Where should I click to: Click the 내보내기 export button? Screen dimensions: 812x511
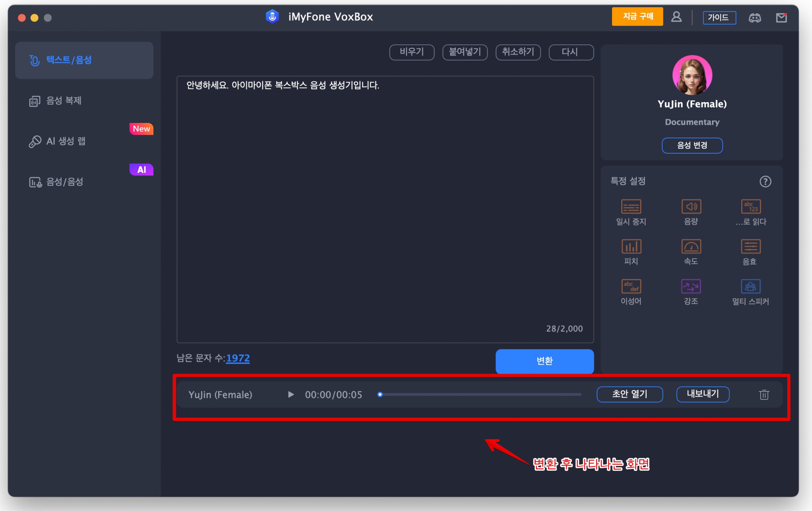(x=703, y=394)
